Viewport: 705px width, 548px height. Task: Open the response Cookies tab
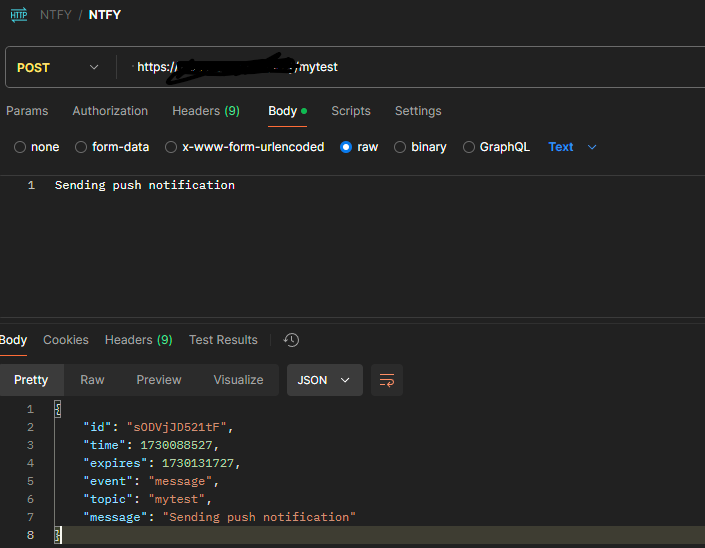coord(66,340)
